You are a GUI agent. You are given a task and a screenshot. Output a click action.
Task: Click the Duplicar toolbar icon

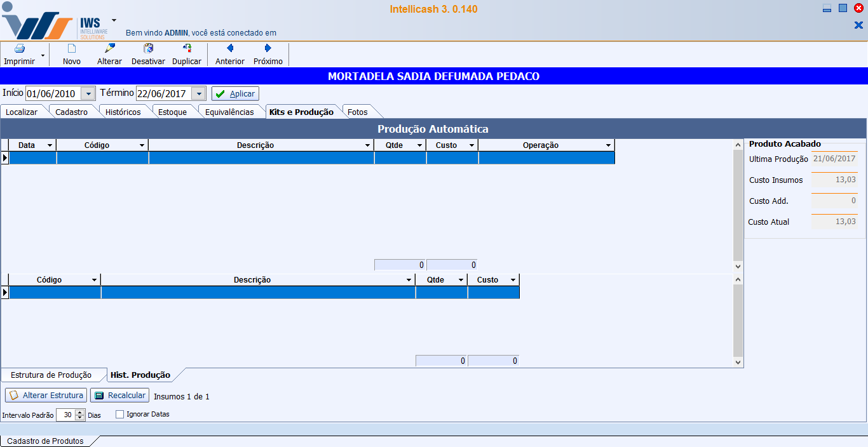(187, 48)
